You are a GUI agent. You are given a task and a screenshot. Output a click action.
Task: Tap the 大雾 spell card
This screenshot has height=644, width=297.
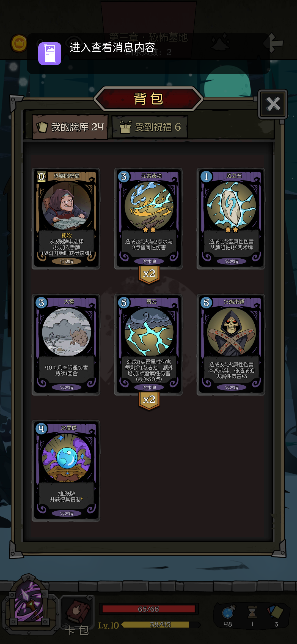pyautogui.click(x=66, y=345)
